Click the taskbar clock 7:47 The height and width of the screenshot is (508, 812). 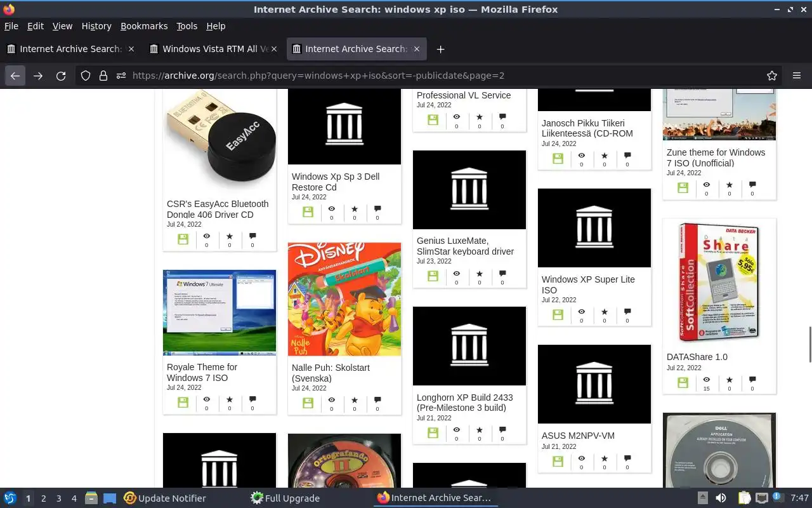point(800,498)
